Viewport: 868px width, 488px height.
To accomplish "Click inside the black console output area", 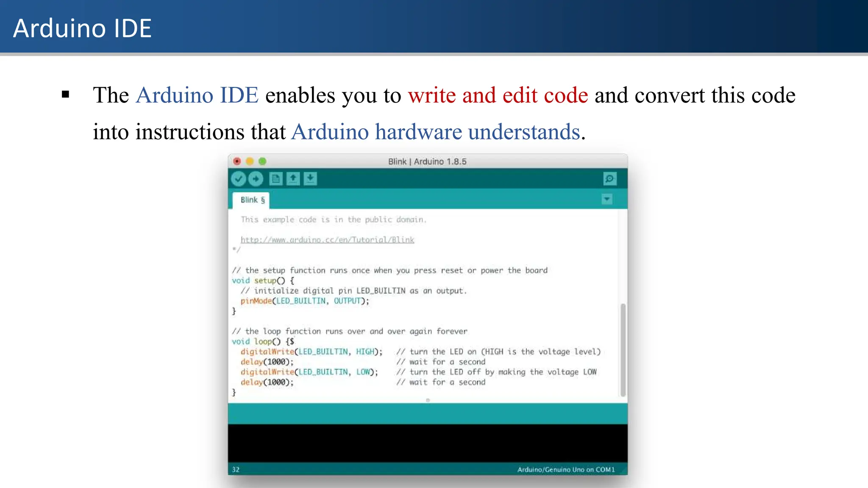I will click(x=427, y=443).
